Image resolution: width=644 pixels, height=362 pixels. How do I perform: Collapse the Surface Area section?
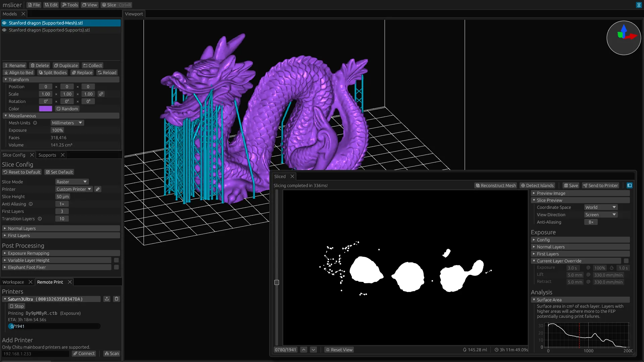580,300
